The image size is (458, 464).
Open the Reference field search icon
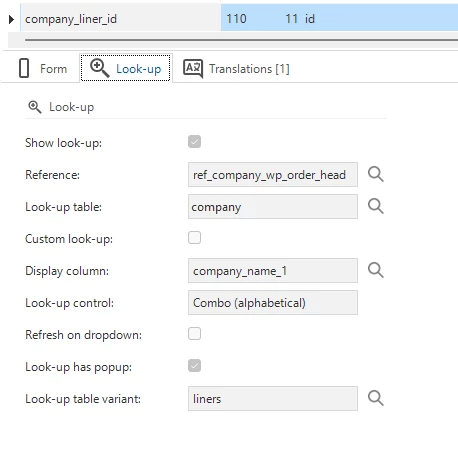[376, 174]
